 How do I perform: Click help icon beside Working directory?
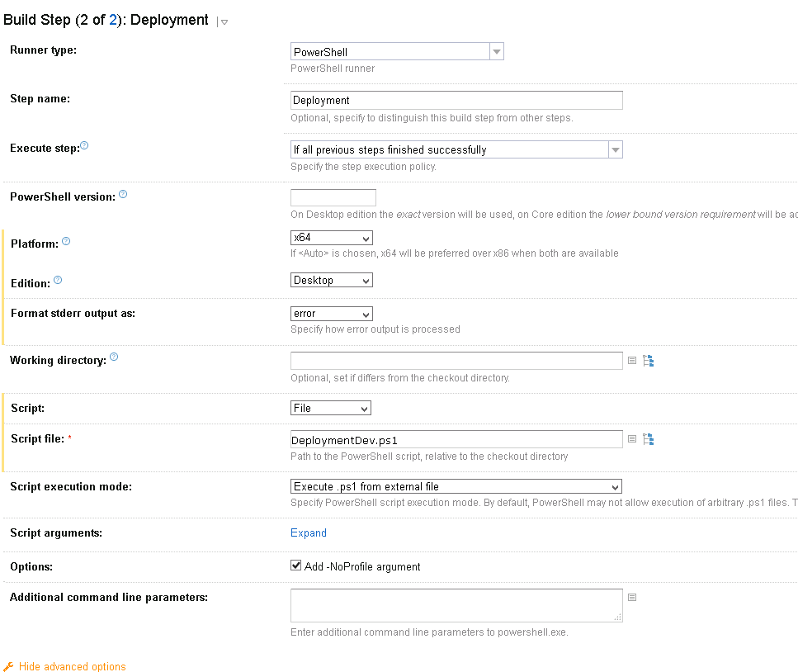coord(114,357)
